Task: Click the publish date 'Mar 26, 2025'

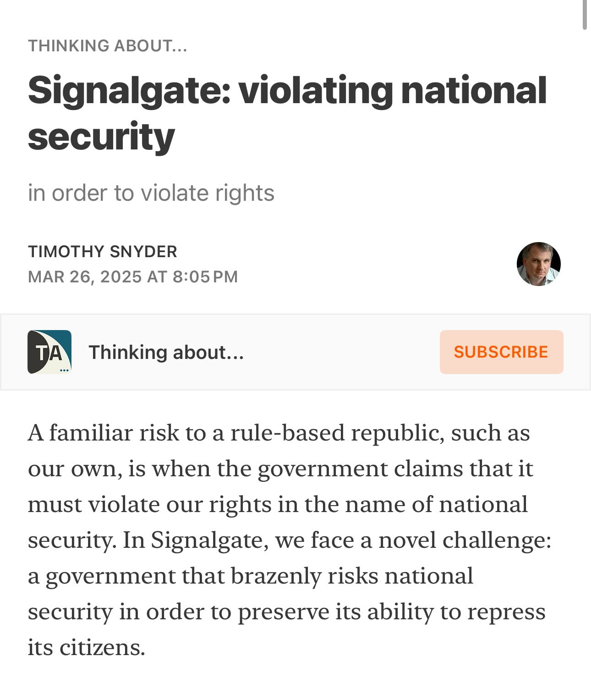Action: 85,277
